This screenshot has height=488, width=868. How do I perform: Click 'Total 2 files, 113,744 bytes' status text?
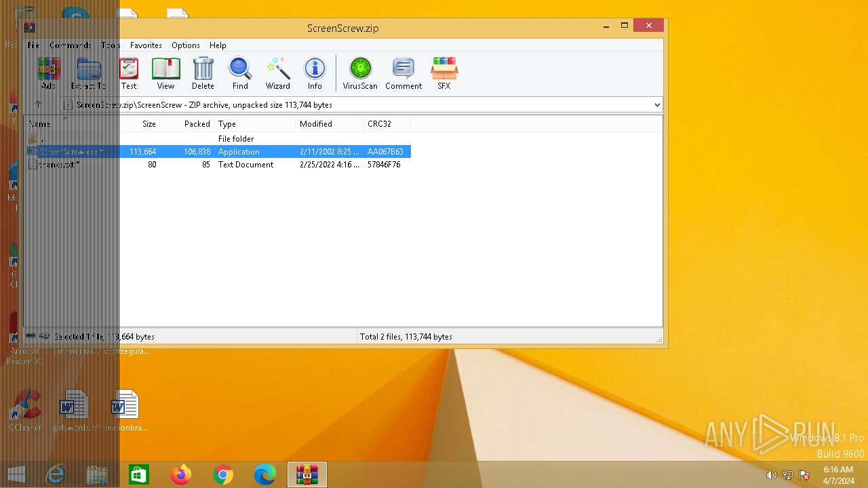[x=406, y=337]
